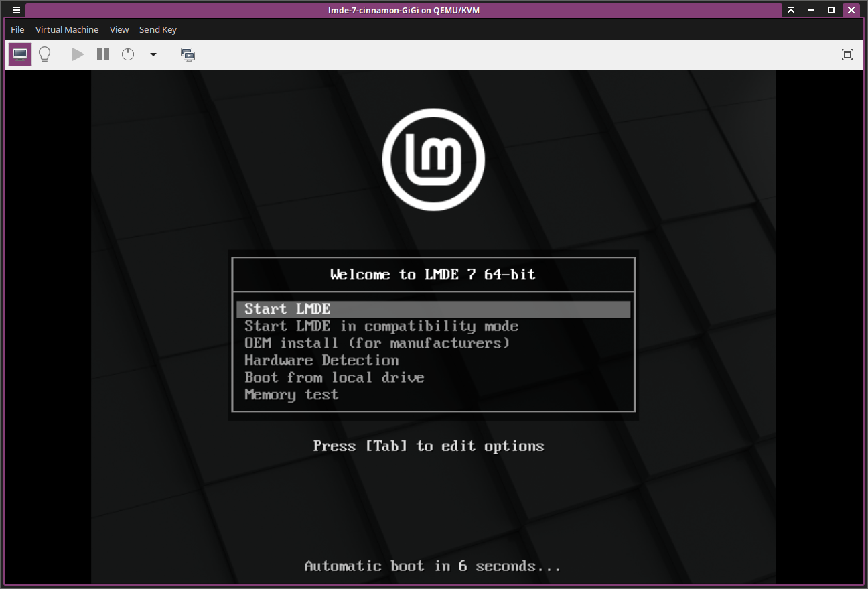This screenshot has height=589, width=868.
Task: Click the Run play icon
Action: pos(77,54)
